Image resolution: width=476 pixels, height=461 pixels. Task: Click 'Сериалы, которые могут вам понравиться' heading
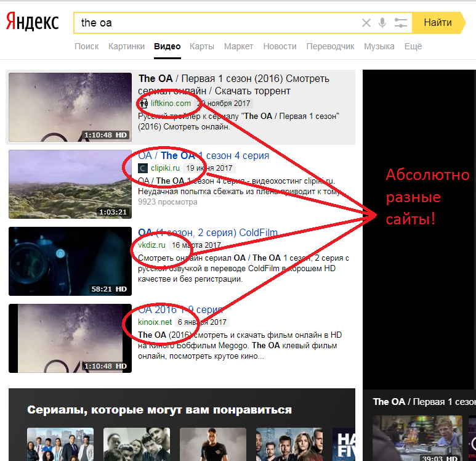coord(159,410)
